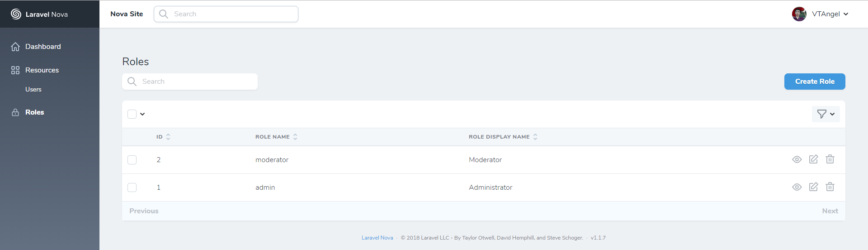Check the moderator row checkbox
Viewport: 868px width, 250px height.
[132, 160]
